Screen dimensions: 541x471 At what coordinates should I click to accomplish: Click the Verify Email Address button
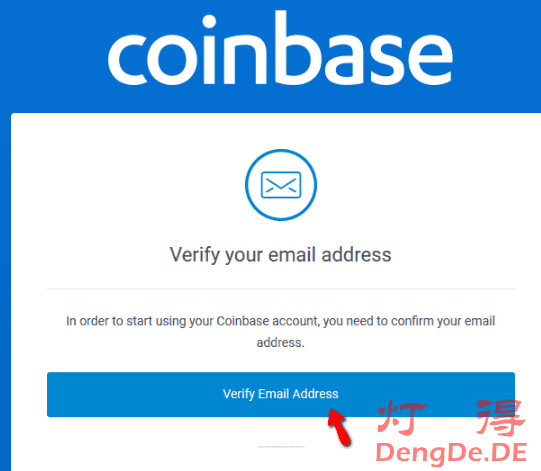click(281, 394)
